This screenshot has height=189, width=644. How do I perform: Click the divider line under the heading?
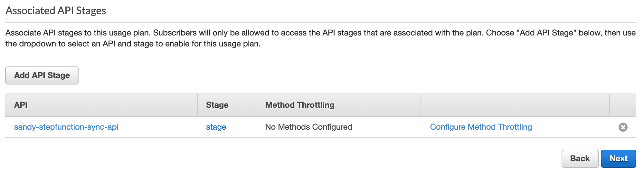coord(320,22)
